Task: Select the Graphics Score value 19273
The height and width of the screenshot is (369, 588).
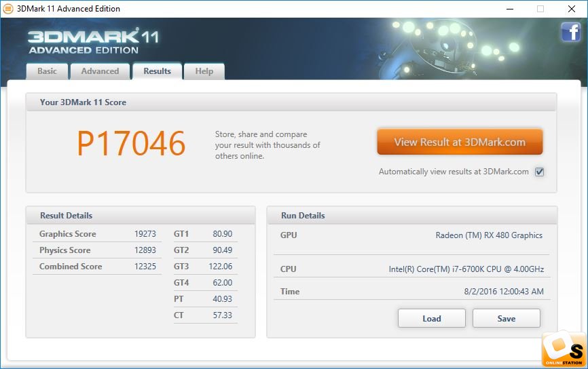Action: pyautogui.click(x=145, y=234)
